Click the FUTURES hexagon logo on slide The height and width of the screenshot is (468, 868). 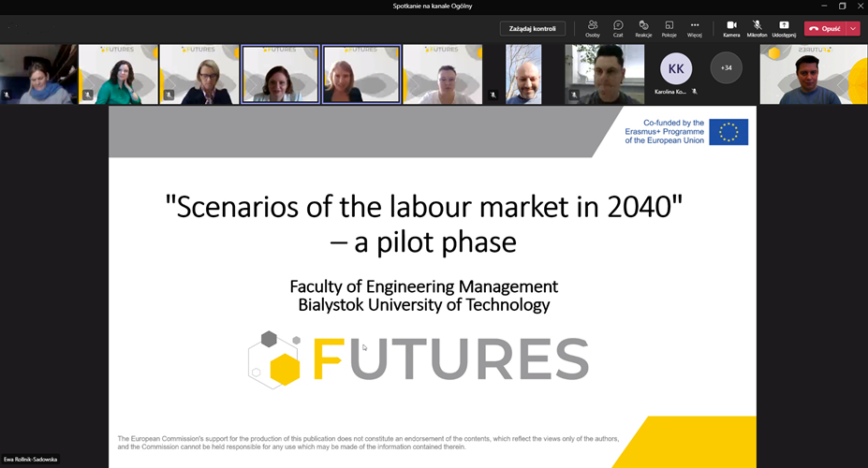(x=274, y=359)
